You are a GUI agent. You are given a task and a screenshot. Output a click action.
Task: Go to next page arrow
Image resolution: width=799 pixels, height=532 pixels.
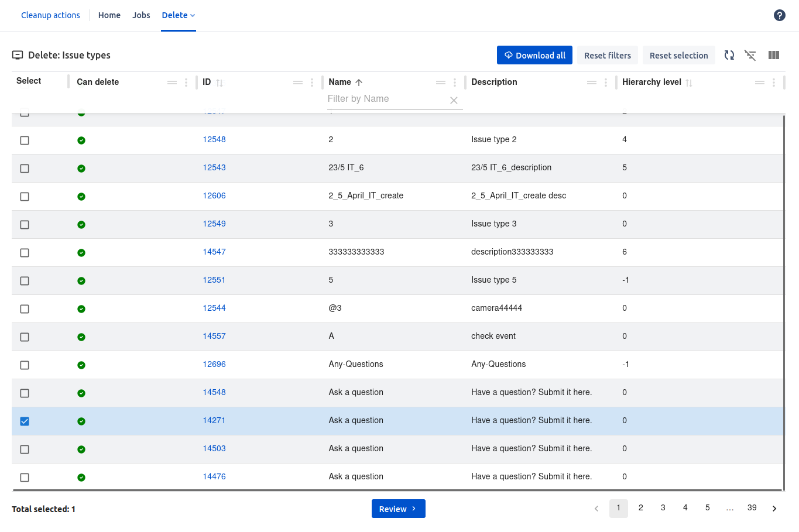pyautogui.click(x=774, y=509)
